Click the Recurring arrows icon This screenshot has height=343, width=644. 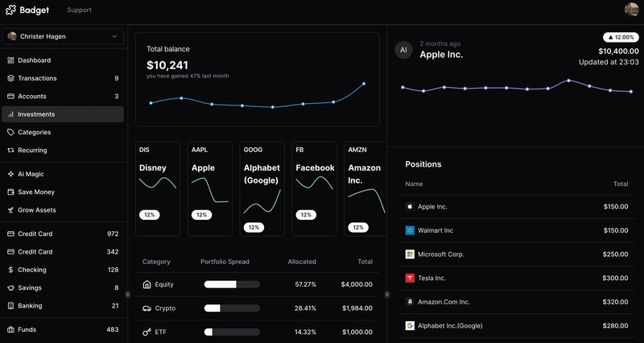coord(10,151)
